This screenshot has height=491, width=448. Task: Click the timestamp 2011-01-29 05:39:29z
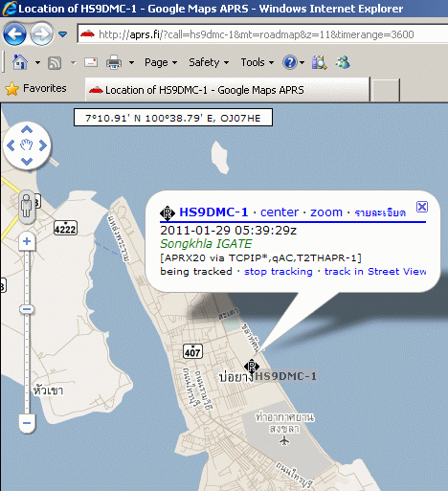click(x=228, y=230)
